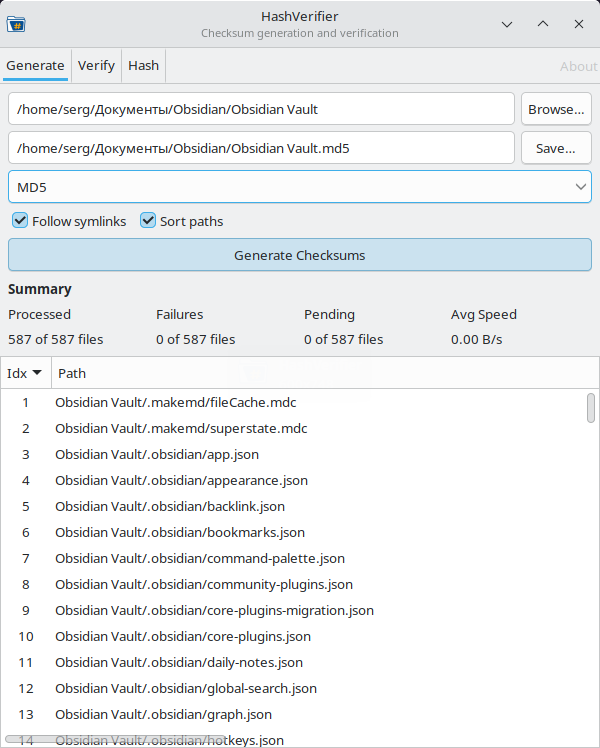This screenshot has height=748, width=600.
Task: Click the Path column header
Action: (325, 373)
